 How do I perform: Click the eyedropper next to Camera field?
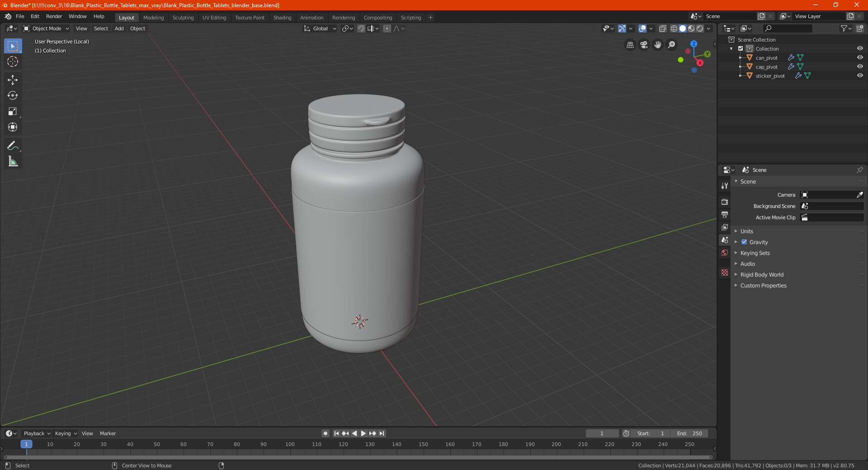pos(860,195)
